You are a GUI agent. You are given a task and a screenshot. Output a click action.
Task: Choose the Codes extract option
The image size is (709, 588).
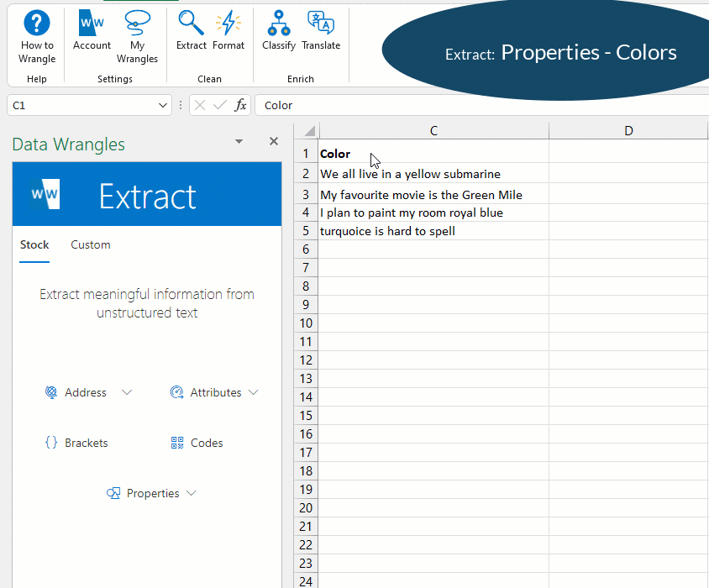(197, 443)
